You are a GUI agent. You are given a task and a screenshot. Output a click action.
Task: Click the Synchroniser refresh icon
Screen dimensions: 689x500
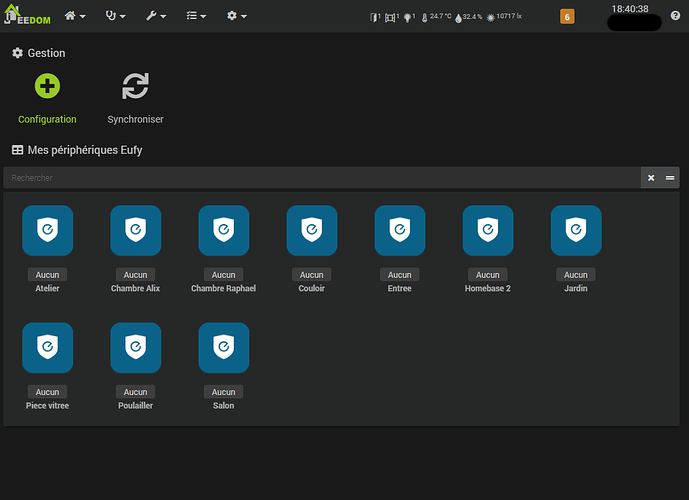(x=135, y=86)
